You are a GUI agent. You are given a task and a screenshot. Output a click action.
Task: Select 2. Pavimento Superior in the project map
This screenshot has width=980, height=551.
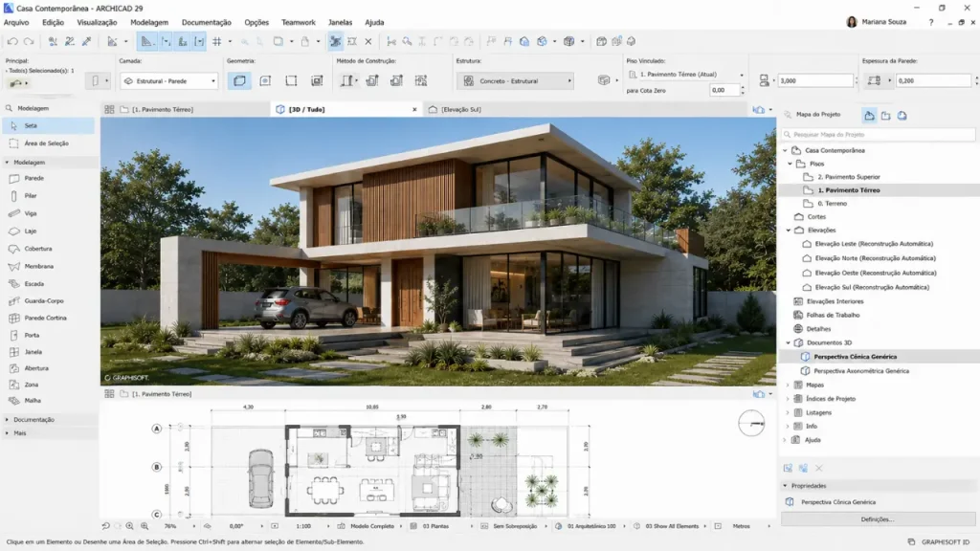pyautogui.click(x=849, y=177)
